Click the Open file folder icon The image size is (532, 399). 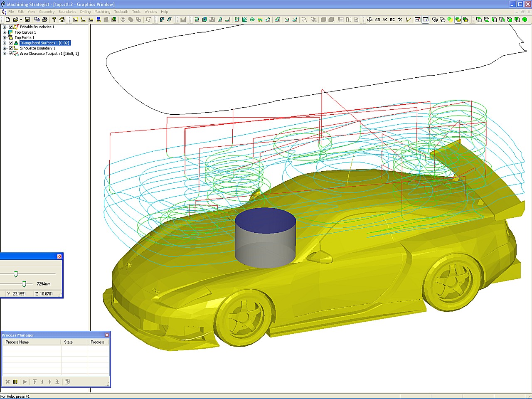pos(15,20)
